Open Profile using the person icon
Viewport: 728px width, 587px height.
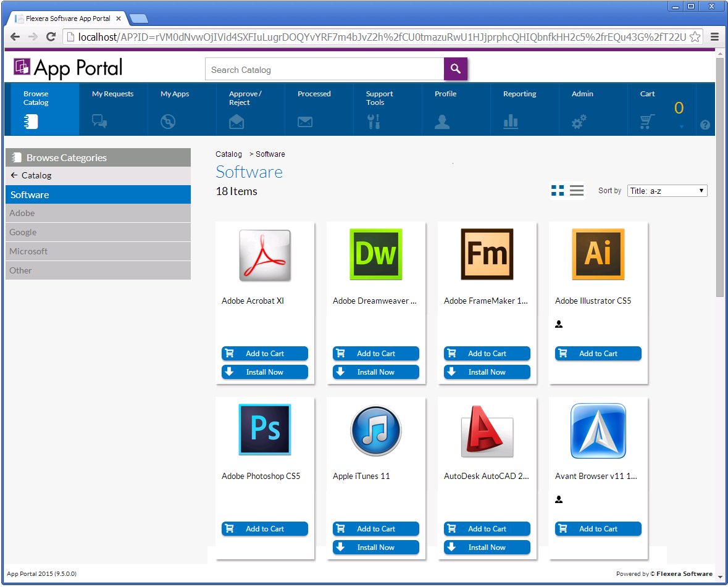[441, 122]
